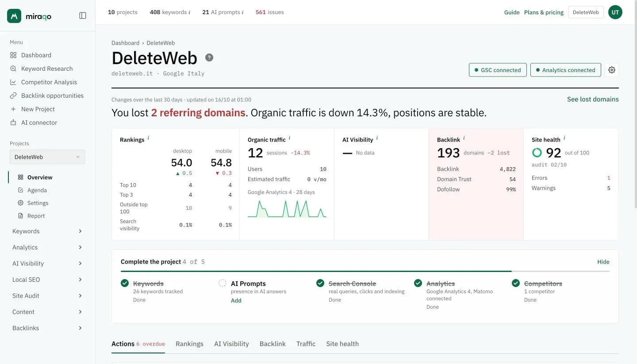Switch to the Site health tab
637x364 pixels.
[342, 344]
